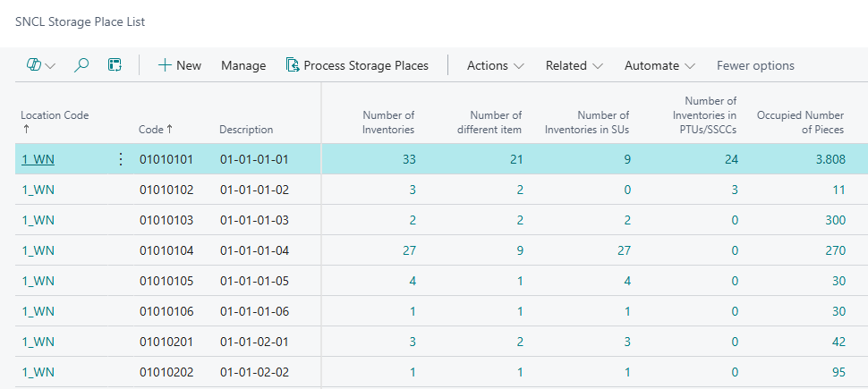This screenshot has height=389, width=868.
Task: Click Occupied Number of Pieces column header
Action: [800, 123]
